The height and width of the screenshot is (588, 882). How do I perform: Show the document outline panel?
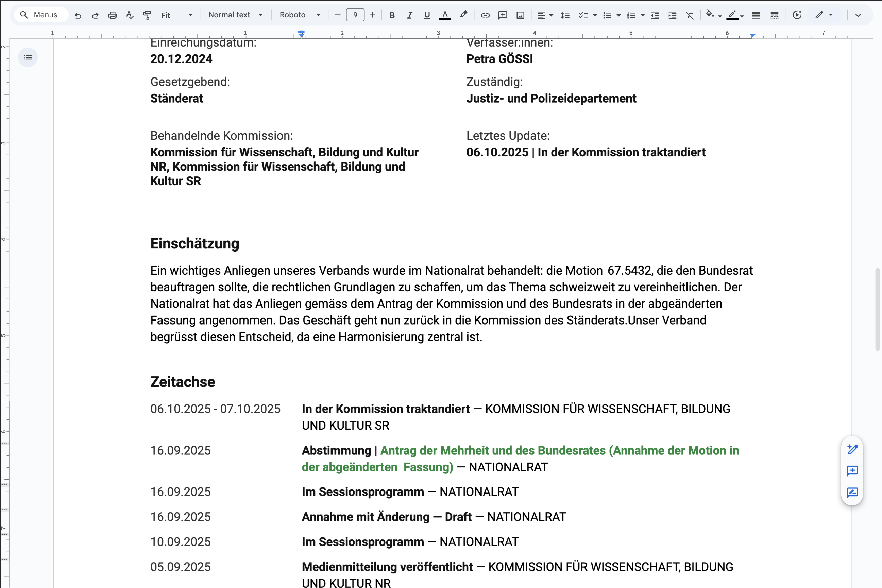point(28,57)
